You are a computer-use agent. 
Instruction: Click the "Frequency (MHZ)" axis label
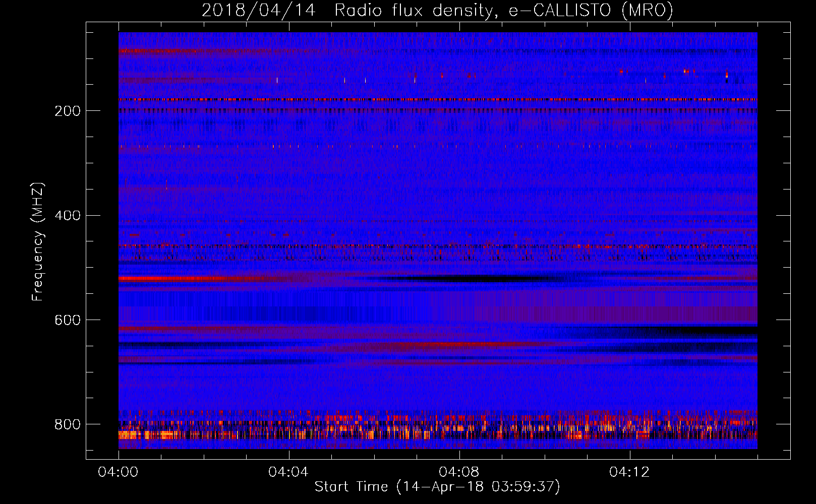tap(38, 241)
